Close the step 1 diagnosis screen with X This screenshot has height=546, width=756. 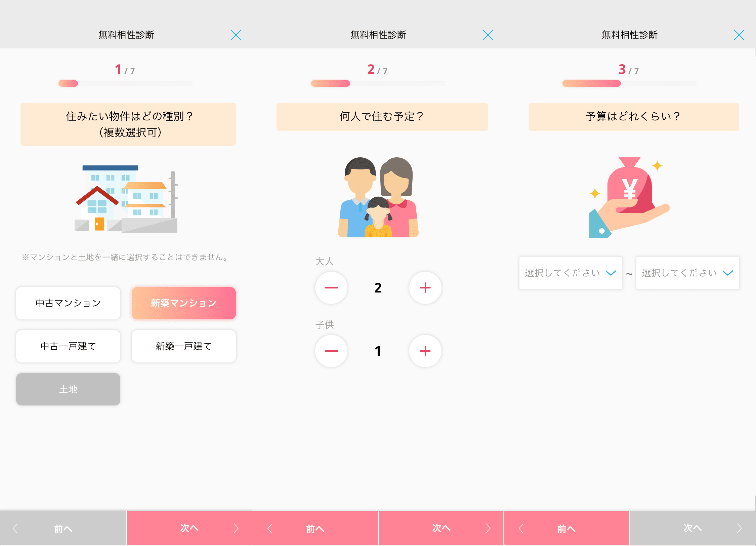point(236,35)
